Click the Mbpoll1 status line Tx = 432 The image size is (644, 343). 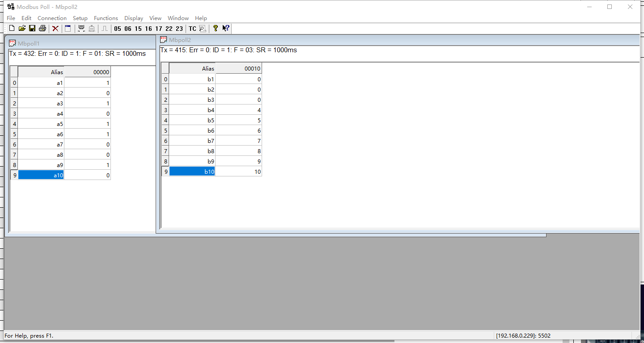(77, 54)
